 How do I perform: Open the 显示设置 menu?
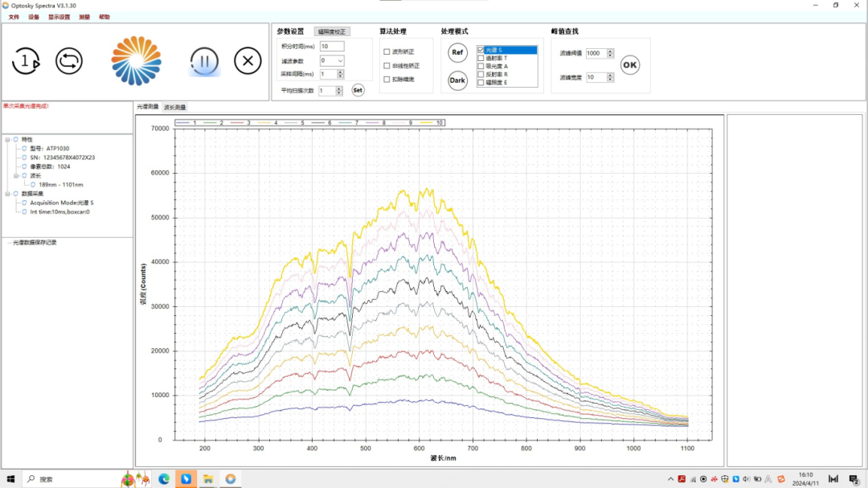click(x=59, y=17)
